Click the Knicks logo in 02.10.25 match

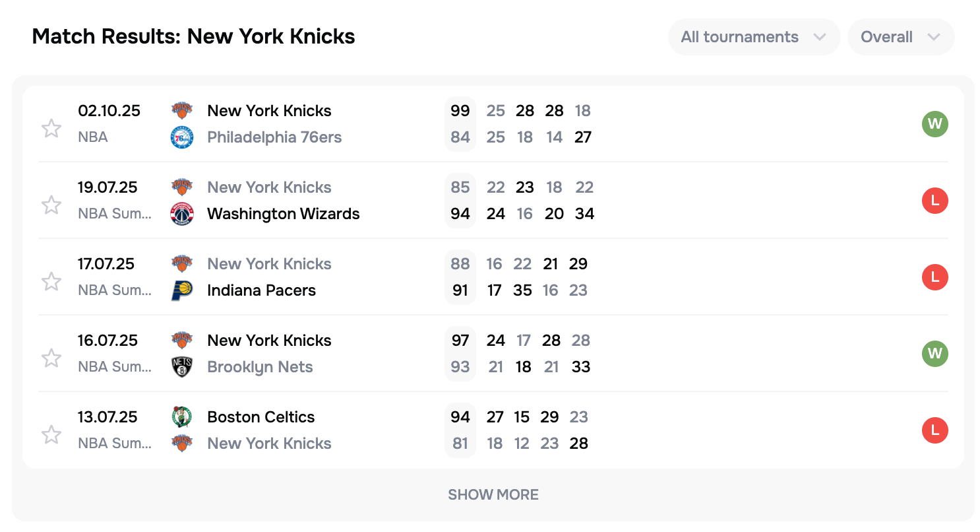click(x=182, y=111)
